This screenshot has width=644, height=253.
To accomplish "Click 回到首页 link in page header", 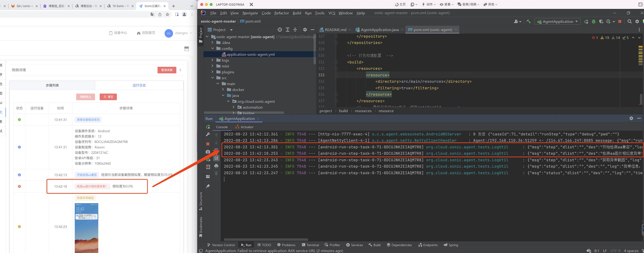I will pos(146,33).
